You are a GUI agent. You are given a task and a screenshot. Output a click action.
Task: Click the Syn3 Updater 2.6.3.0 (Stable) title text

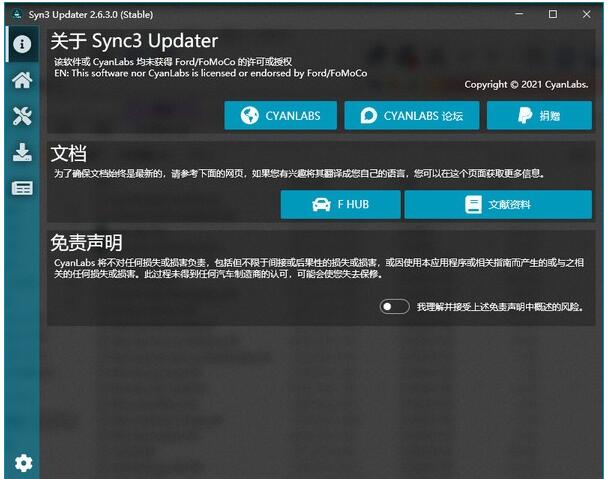[91, 15]
